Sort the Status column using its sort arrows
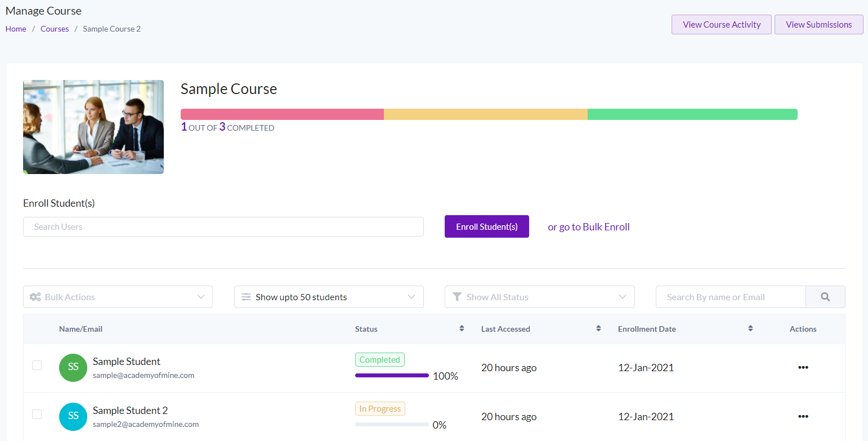The height and width of the screenshot is (441, 868). click(462, 328)
